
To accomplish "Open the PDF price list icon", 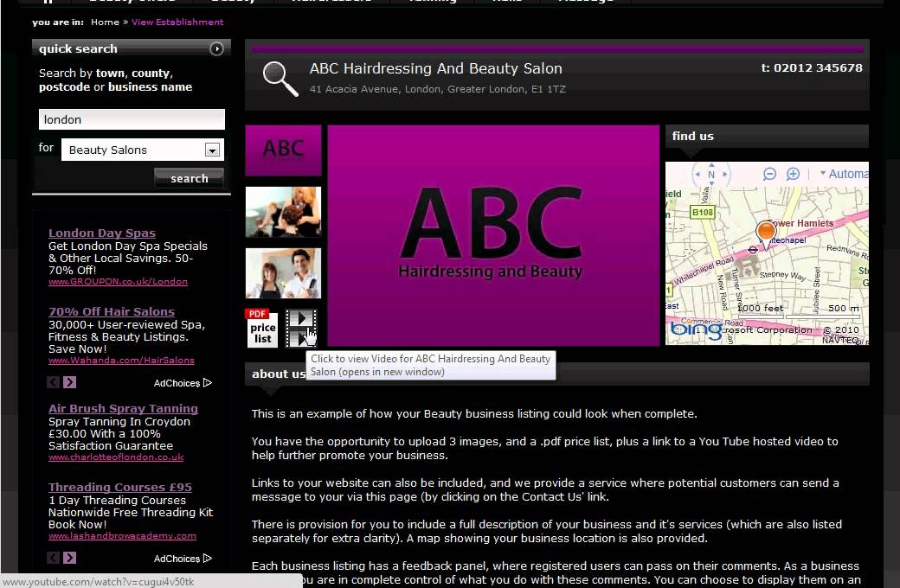I will coord(261,328).
